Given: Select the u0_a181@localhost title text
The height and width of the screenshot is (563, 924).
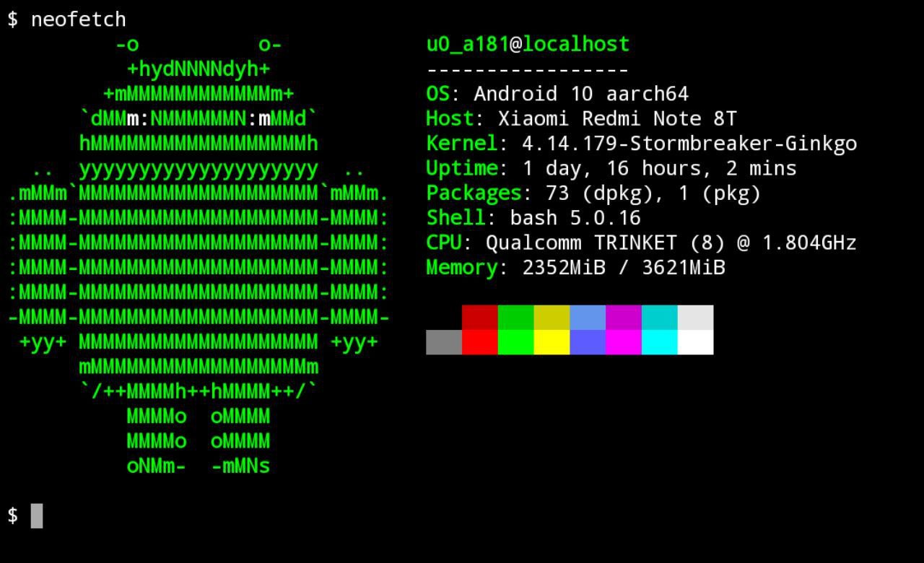Looking at the screenshot, I should tap(528, 45).
